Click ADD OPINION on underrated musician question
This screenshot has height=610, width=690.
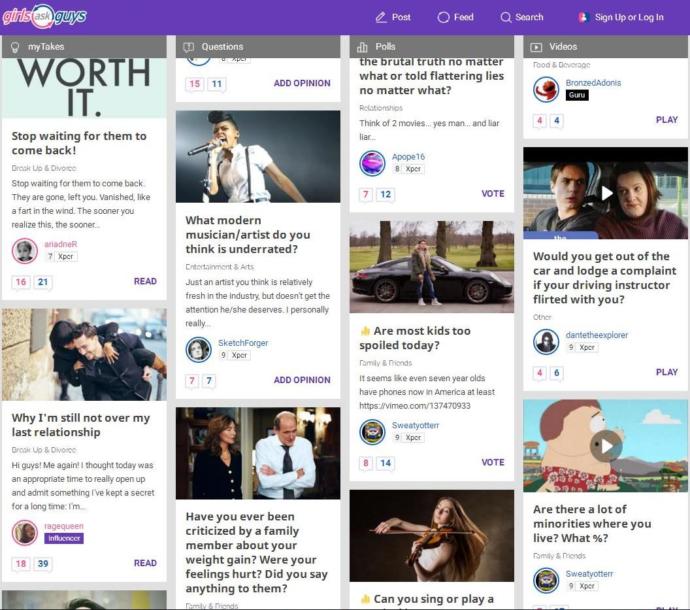pyautogui.click(x=302, y=380)
